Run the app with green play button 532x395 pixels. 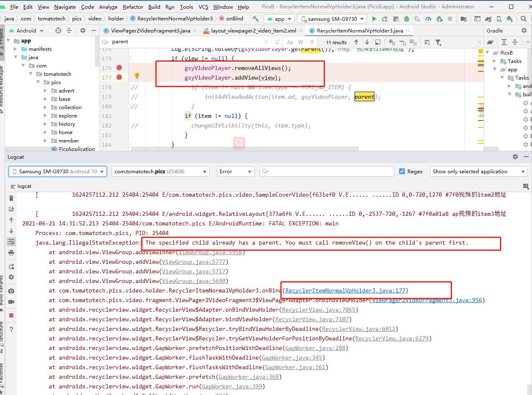point(374,19)
